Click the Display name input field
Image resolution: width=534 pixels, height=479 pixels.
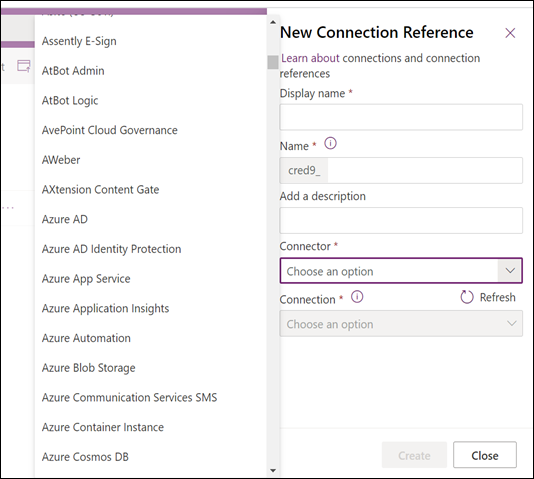(x=401, y=117)
